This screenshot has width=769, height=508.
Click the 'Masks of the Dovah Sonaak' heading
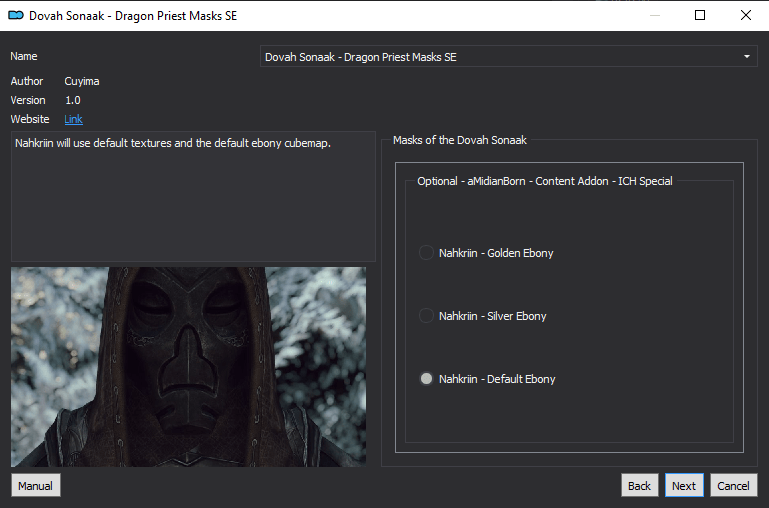(x=460, y=140)
